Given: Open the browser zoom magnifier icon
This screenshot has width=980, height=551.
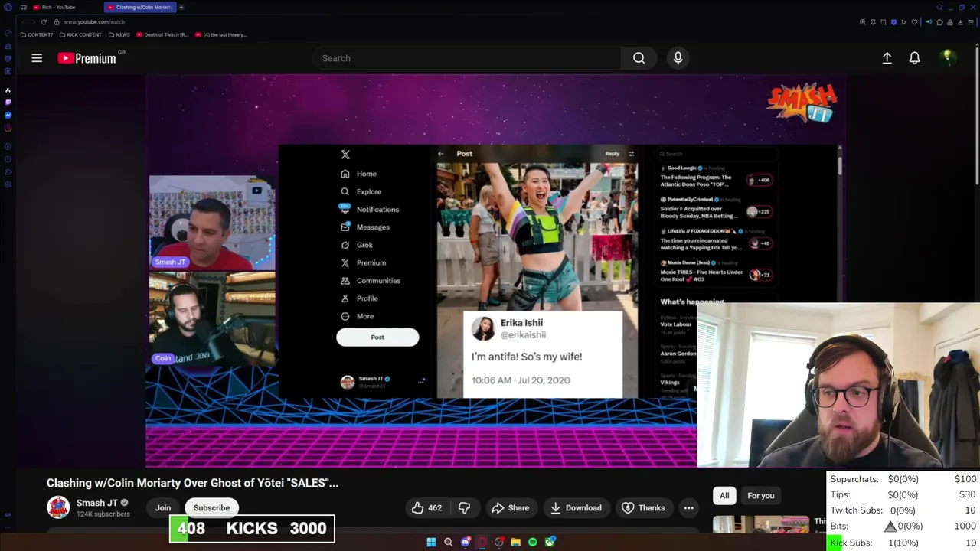Looking at the screenshot, I should (x=863, y=22).
